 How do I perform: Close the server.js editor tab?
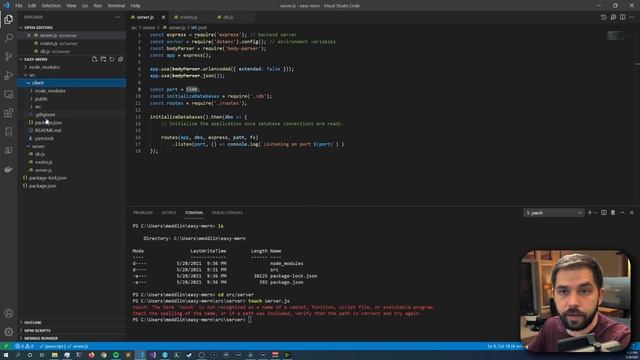pyautogui.click(x=163, y=17)
